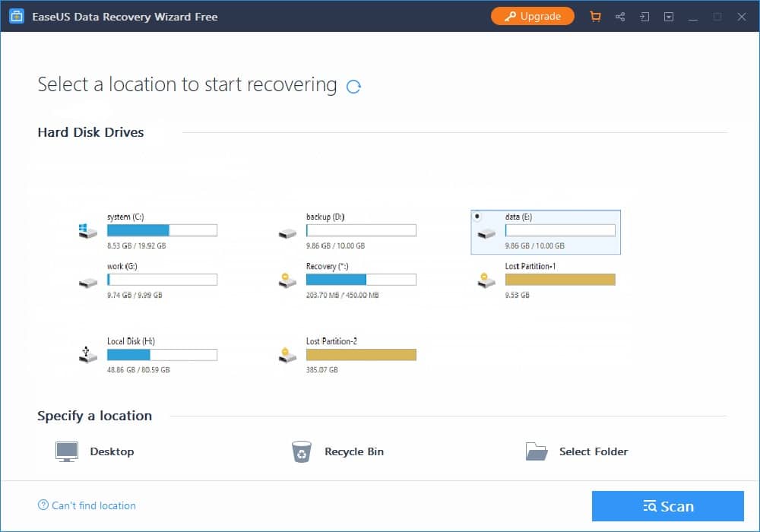Click the data (E:) usage bar

coord(560,230)
